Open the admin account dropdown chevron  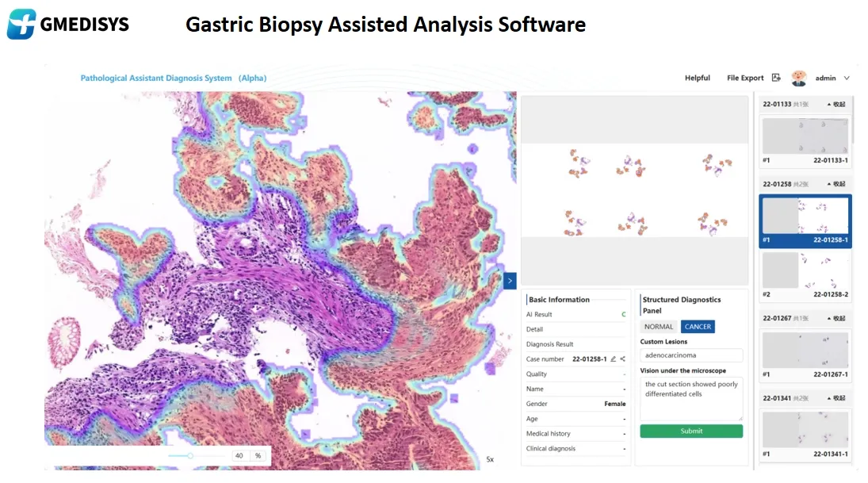click(x=847, y=79)
